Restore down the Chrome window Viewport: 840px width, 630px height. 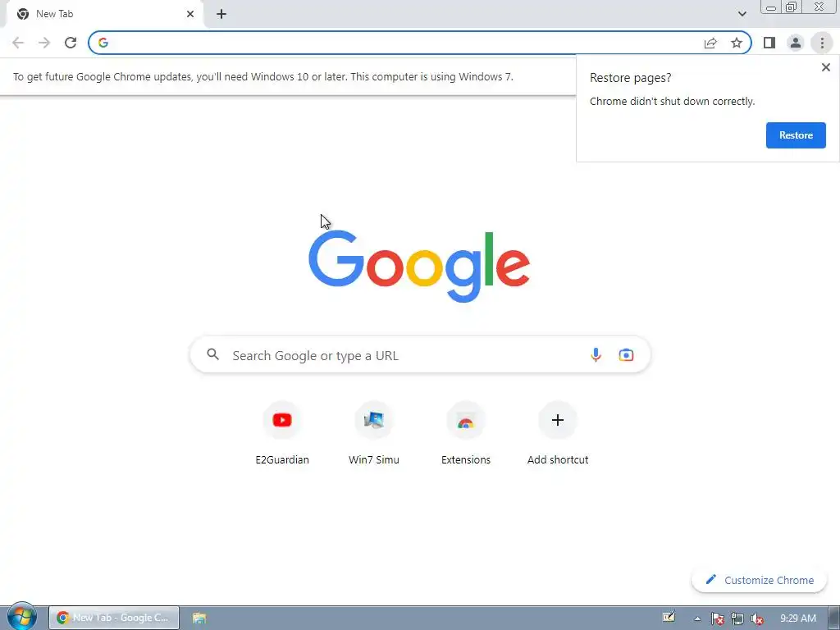coord(791,7)
